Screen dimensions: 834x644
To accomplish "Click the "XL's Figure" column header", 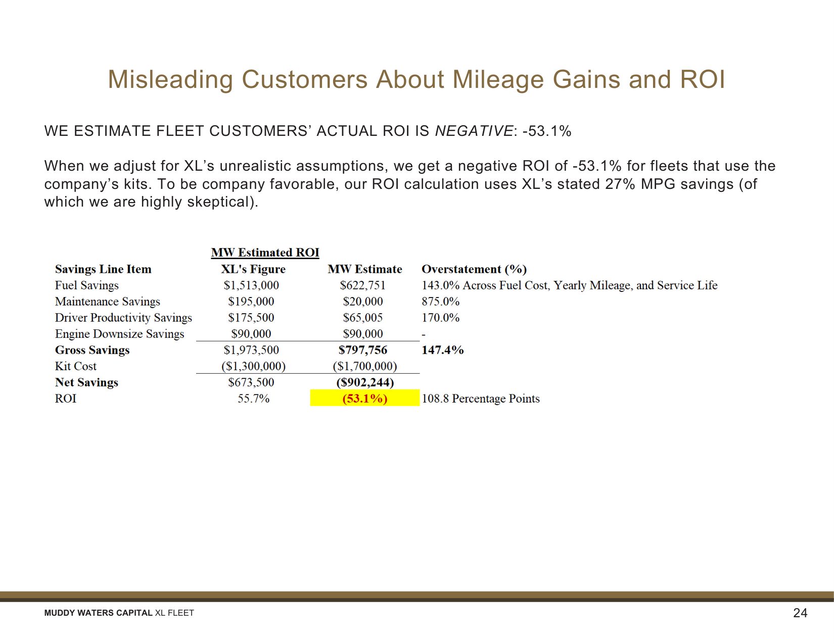I will [x=253, y=269].
